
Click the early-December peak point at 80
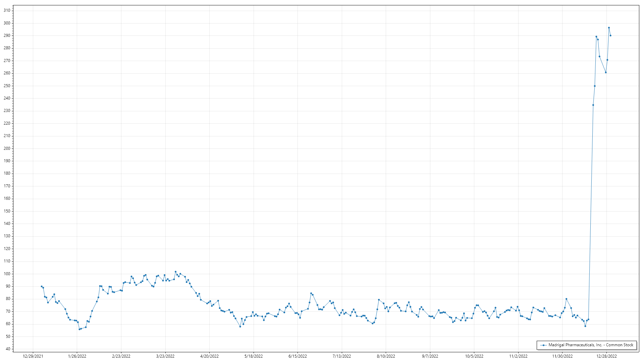point(566,299)
